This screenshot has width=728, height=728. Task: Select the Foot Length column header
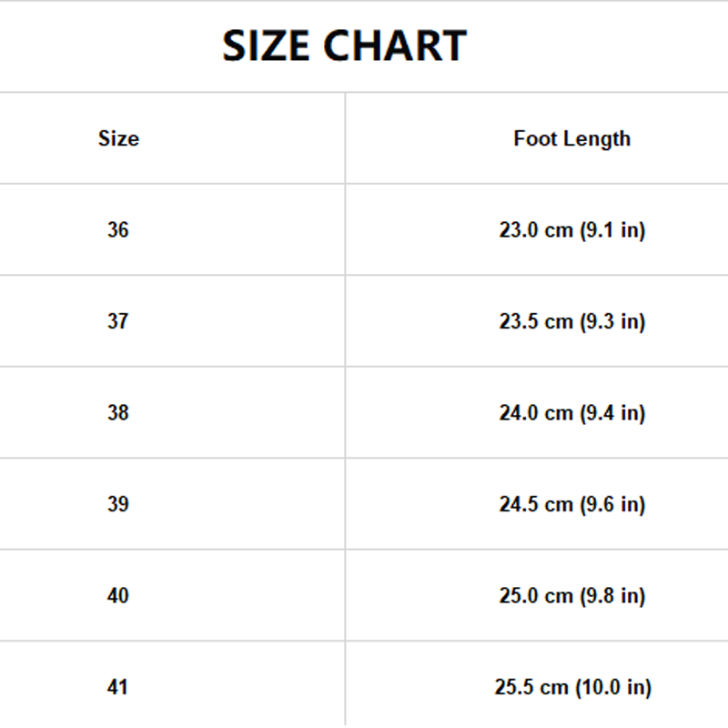[571, 139]
